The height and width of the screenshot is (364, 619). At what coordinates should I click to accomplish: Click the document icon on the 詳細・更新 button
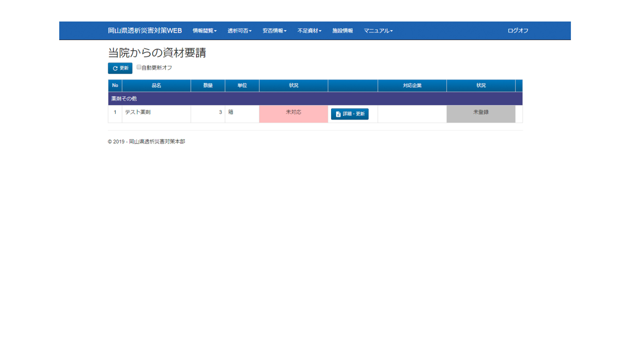[338, 114]
